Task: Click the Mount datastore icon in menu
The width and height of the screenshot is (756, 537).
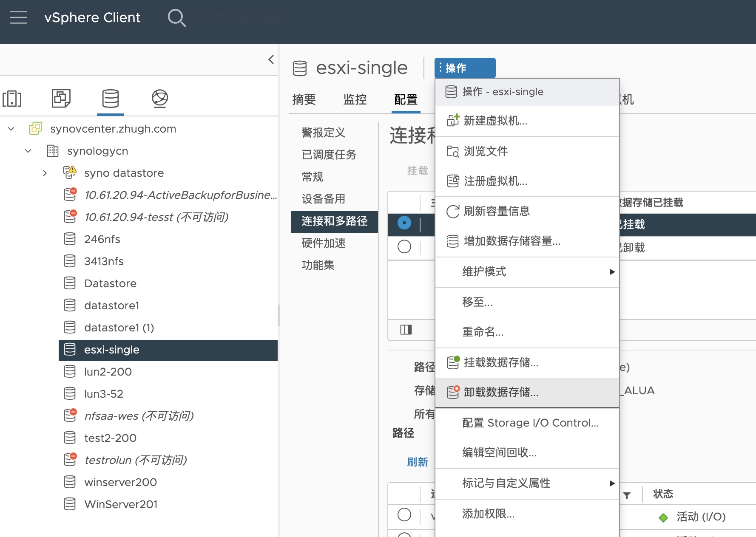Action: tap(453, 362)
